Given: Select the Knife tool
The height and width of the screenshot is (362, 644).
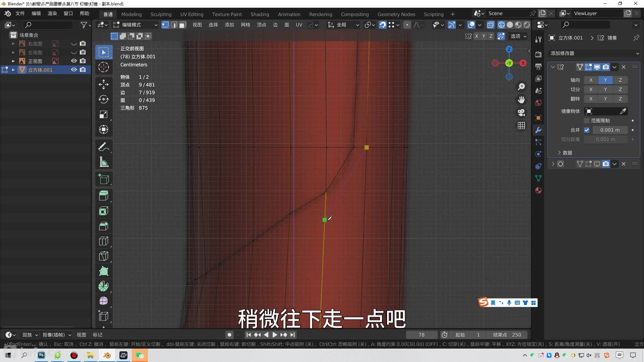Looking at the screenshot, I should click(x=104, y=256).
